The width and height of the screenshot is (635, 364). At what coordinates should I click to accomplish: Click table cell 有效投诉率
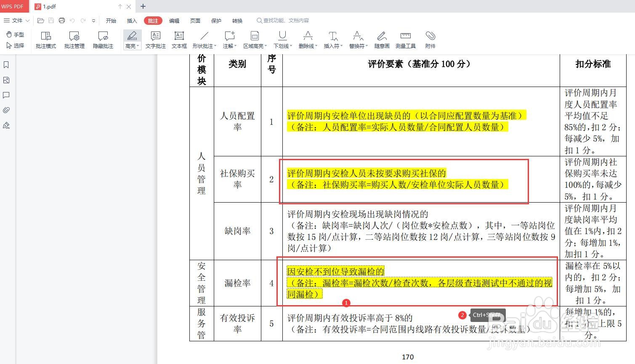237,324
